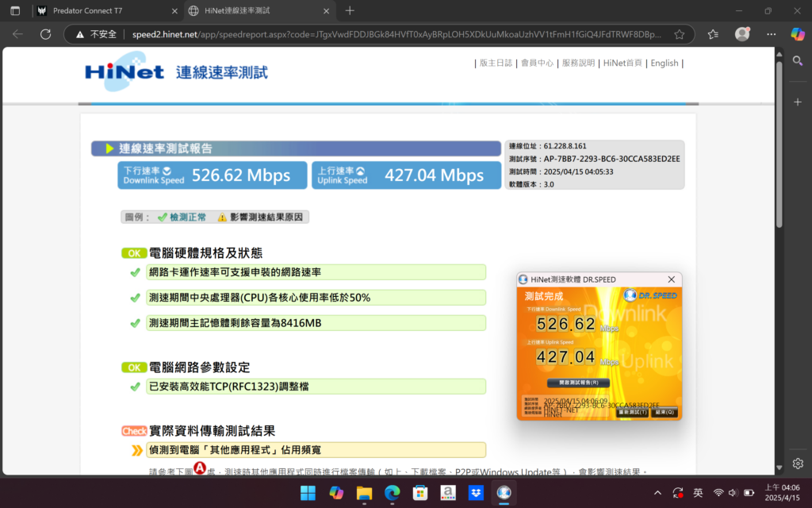Viewport: 812px width, 508px height.
Task: Click the DR.SPEED logo in the popup
Action: click(650, 295)
